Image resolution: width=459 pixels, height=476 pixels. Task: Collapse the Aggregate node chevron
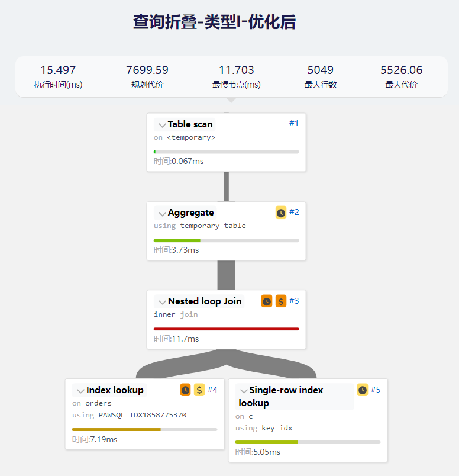(162, 214)
